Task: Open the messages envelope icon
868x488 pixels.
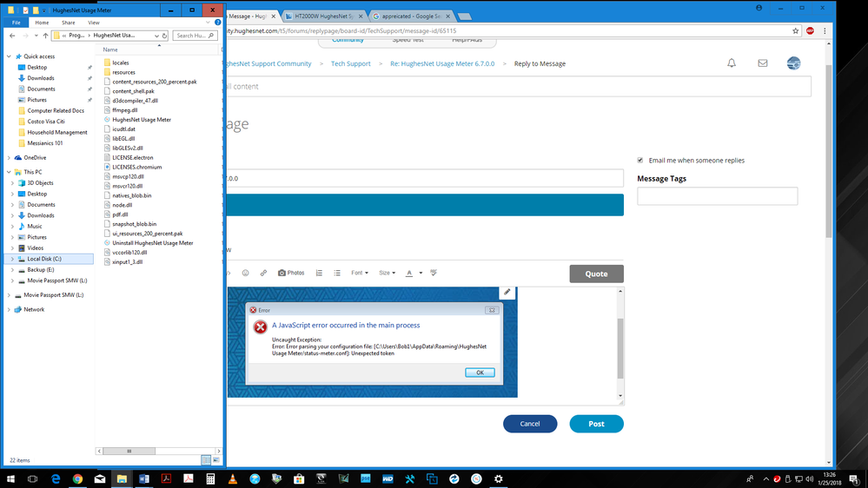Action: tap(763, 63)
